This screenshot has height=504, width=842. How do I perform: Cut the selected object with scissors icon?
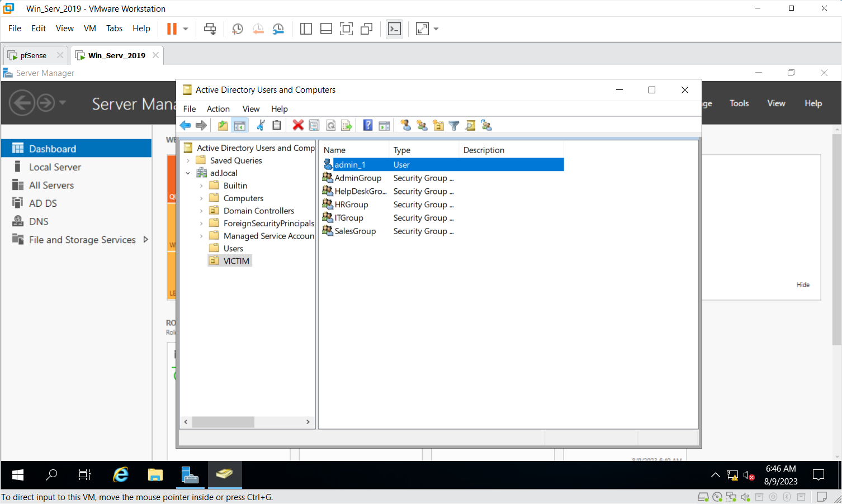(261, 125)
